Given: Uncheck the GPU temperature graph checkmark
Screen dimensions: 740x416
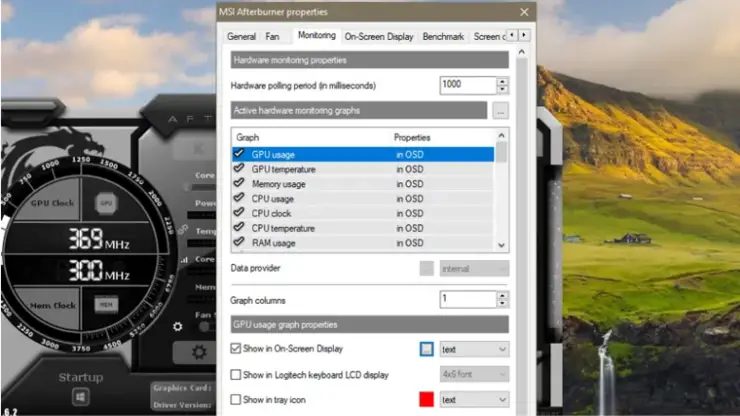Looking at the screenshot, I should [239, 168].
